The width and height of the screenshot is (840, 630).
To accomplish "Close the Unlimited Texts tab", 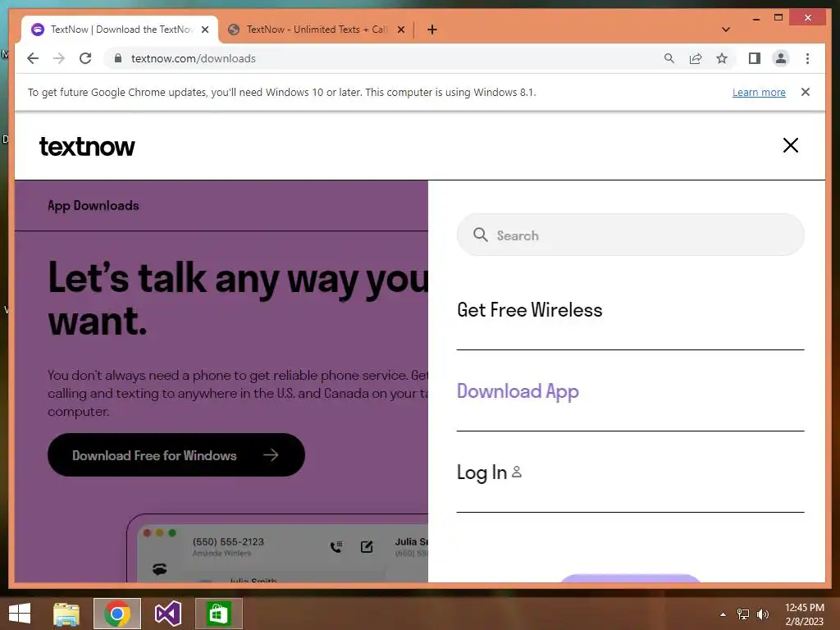I will coord(400,30).
